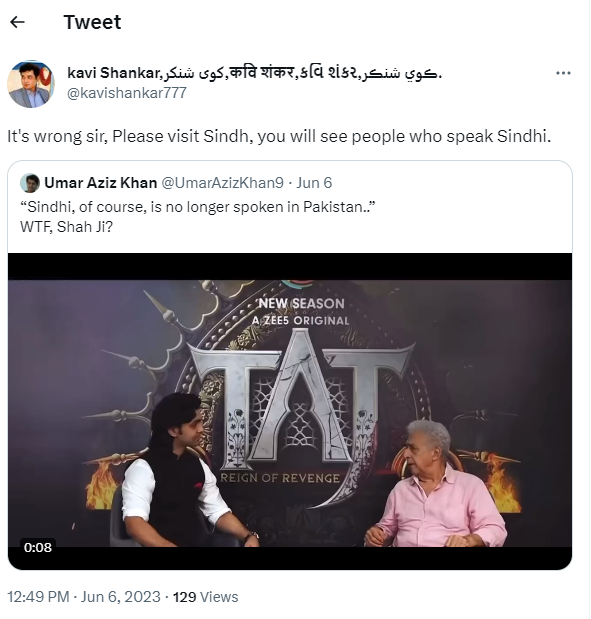The image size is (591, 619).
Task: Play the embedded interview video
Action: pyautogui.click(x=290, y=411)
